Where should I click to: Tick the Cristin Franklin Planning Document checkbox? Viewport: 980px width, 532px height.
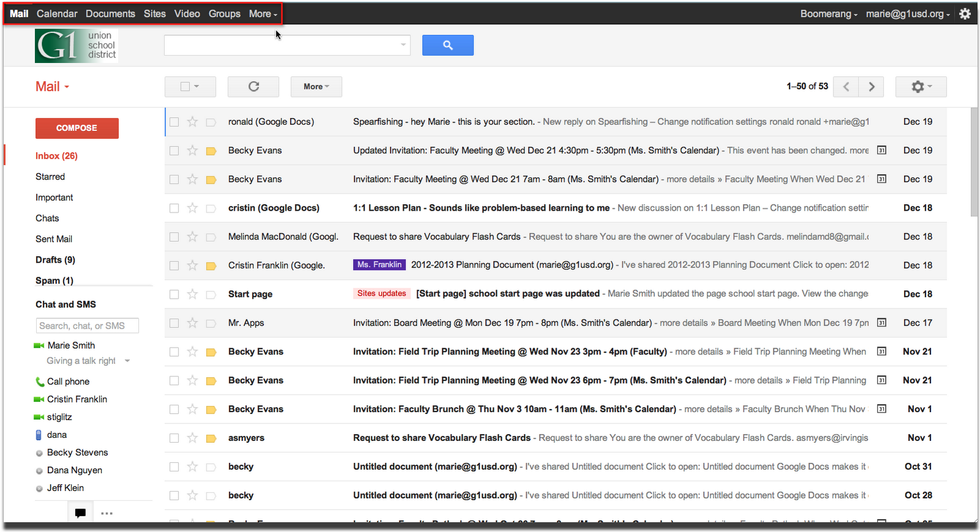174,266
